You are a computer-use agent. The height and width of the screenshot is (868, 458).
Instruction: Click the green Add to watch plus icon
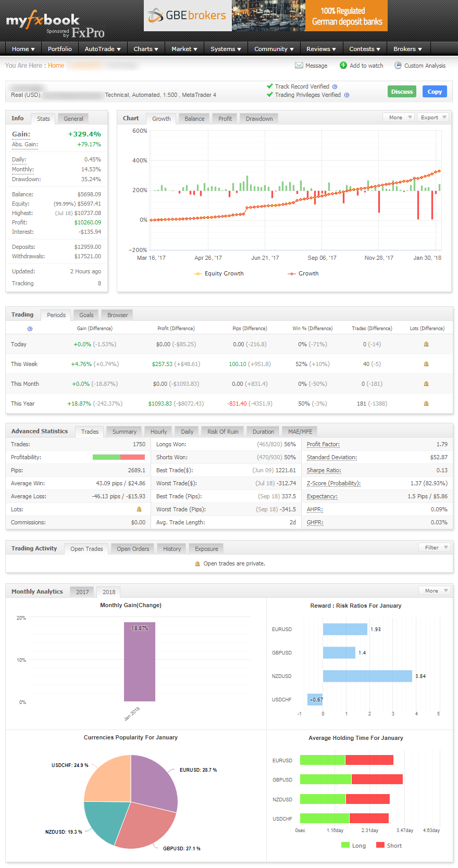click(343, 66)
